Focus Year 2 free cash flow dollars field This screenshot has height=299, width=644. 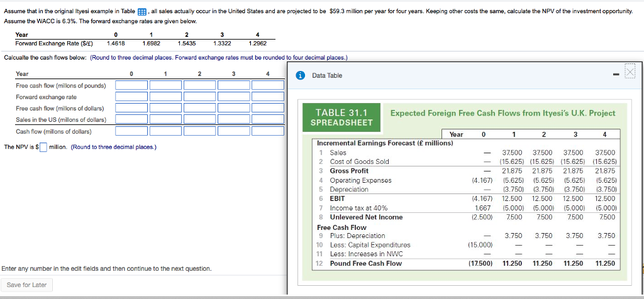tap(199, 108)
